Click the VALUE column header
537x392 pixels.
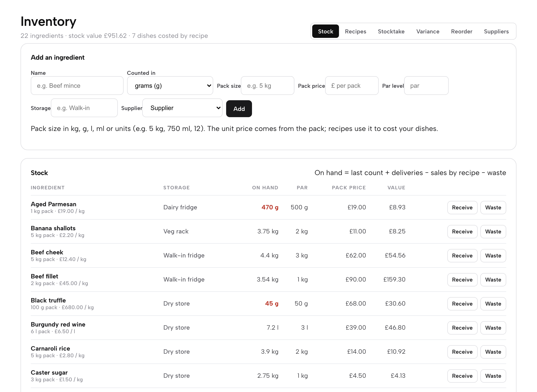coord(396,188)
